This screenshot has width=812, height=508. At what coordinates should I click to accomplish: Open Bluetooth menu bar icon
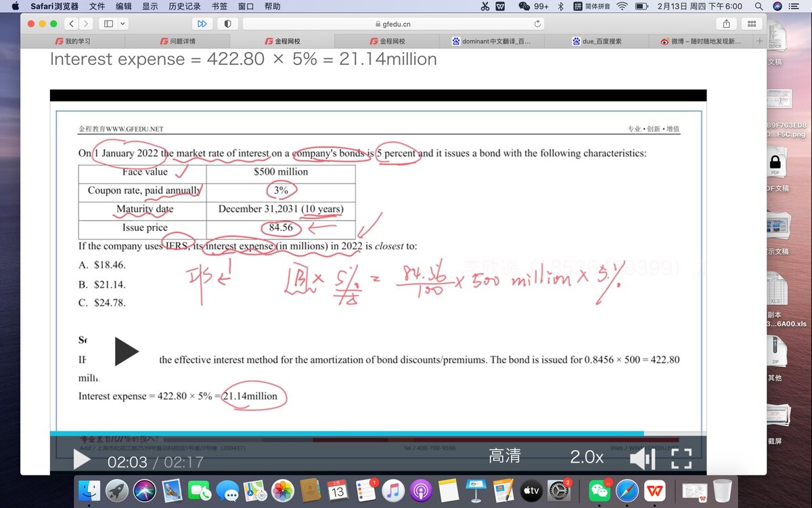[x=560, y=6]
